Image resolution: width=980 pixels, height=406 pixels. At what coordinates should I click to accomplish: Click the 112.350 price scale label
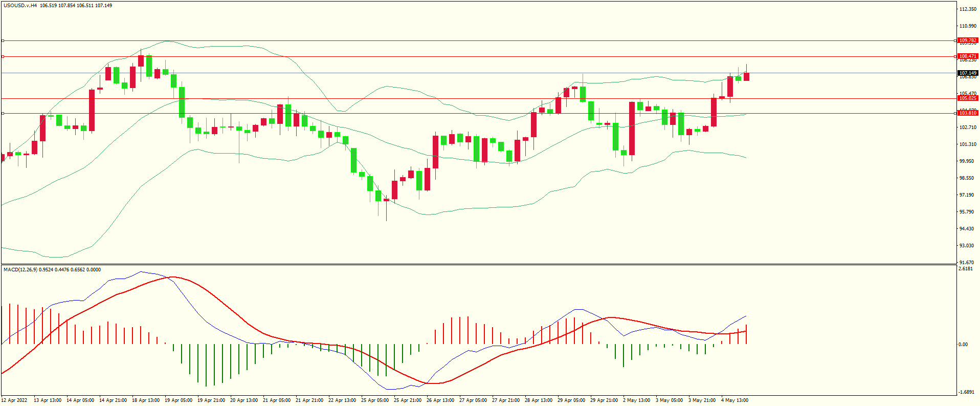(968, 9)
